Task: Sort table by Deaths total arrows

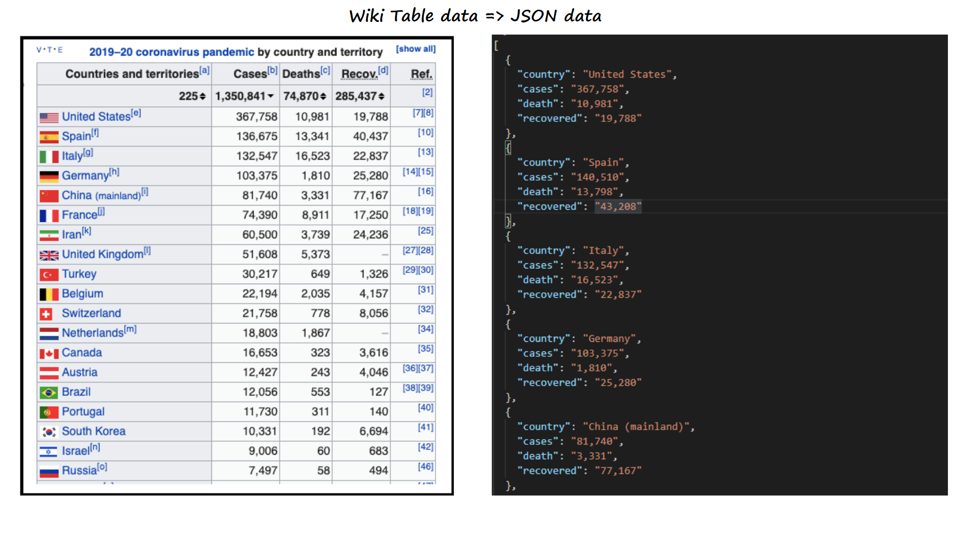Action: (x=323, y=96)
